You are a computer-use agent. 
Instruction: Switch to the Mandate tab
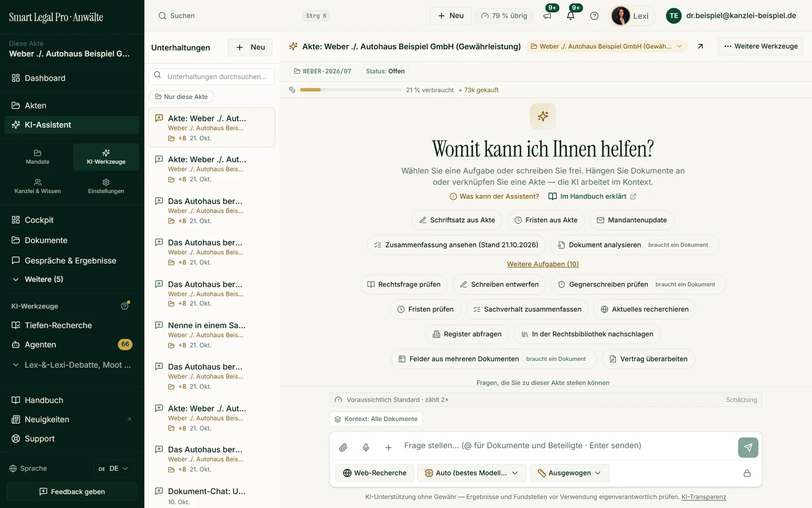tap(38, 157)
